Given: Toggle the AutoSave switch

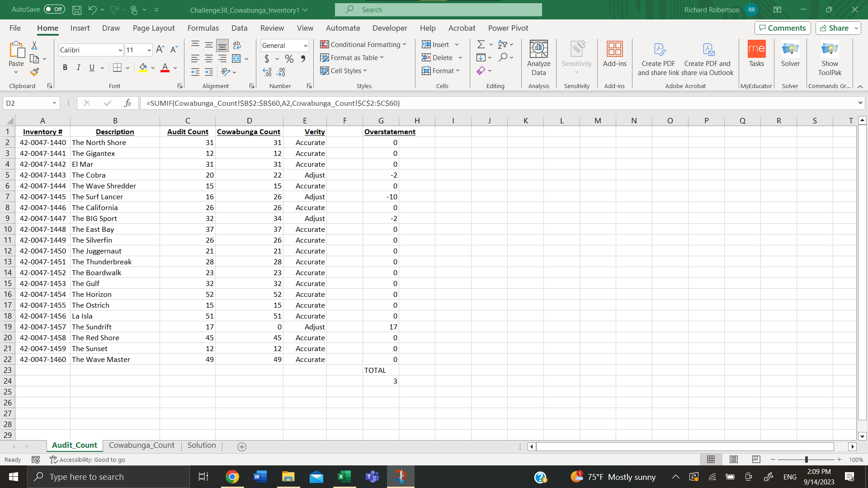Looking at the screenshot, I should [54, 9].
